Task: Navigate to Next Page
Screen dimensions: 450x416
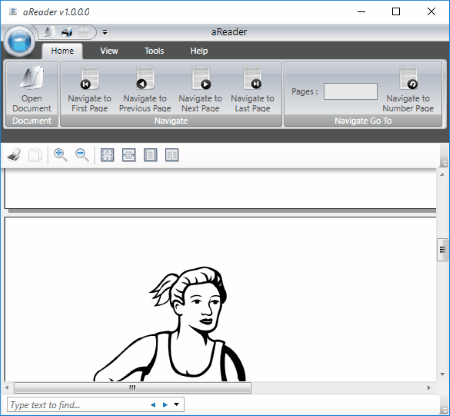Action: click(200, 89)
